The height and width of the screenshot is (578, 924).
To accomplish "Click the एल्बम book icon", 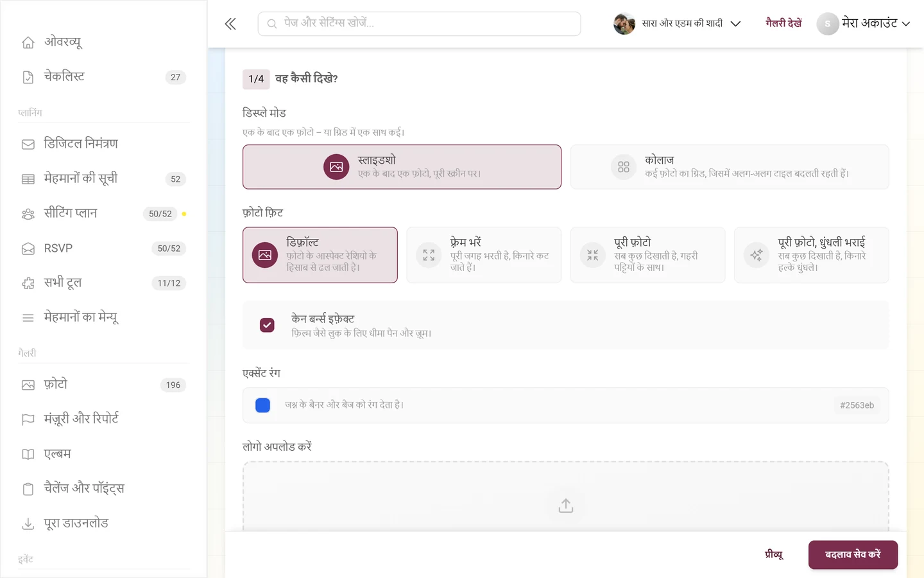I will click(28, 454).
